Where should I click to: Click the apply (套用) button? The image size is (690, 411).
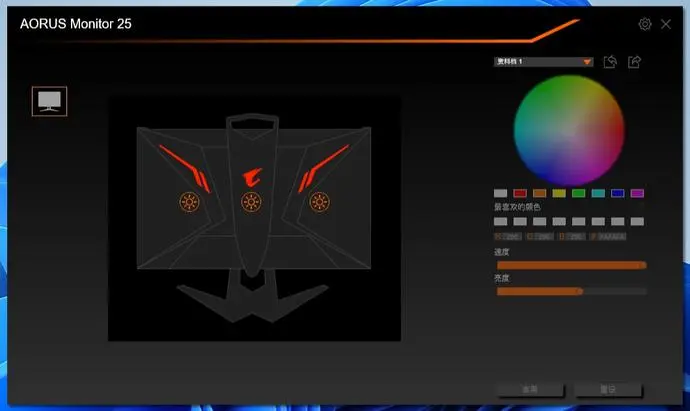point(530,389)
